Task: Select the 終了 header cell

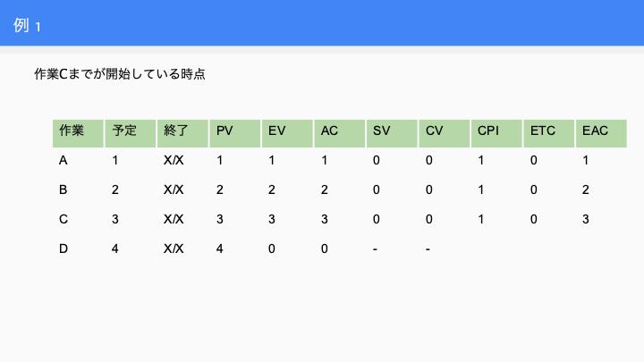Action: tap(182, 133)
